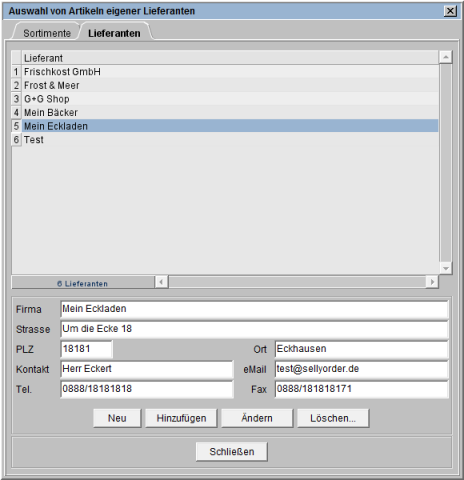Image resolution: width=464 pixels, height=480 pixels.
Task: Click the list scrollbar up arrow
Action: click(x=445, y=57)
